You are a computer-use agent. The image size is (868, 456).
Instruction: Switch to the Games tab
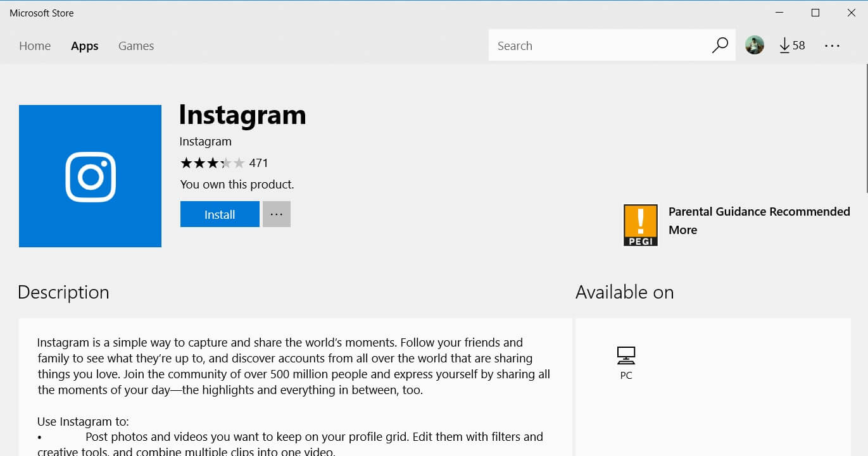[x=136, y=46]
